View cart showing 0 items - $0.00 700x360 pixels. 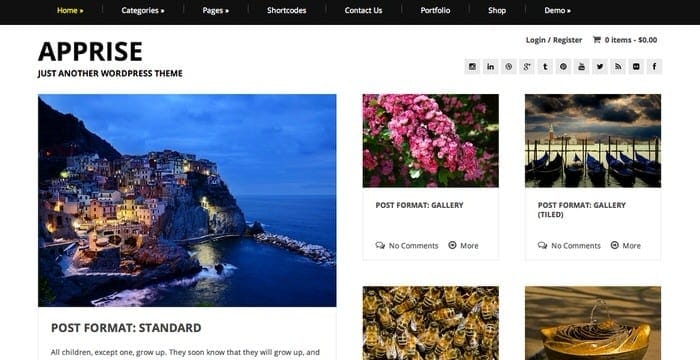click(631, 40)
